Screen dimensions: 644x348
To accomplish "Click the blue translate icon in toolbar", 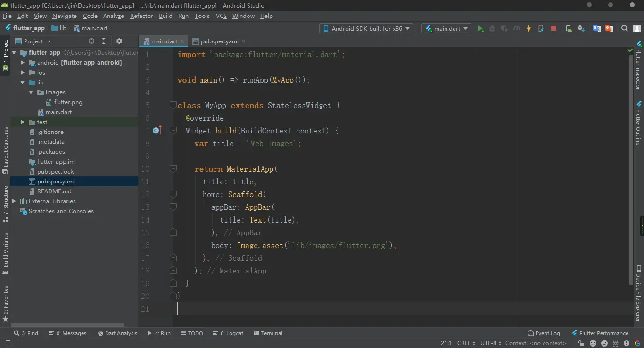I will click(597, 28).
